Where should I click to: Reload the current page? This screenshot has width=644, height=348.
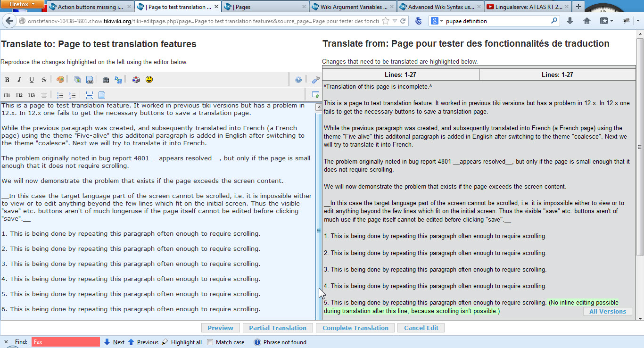click(403, 21)
